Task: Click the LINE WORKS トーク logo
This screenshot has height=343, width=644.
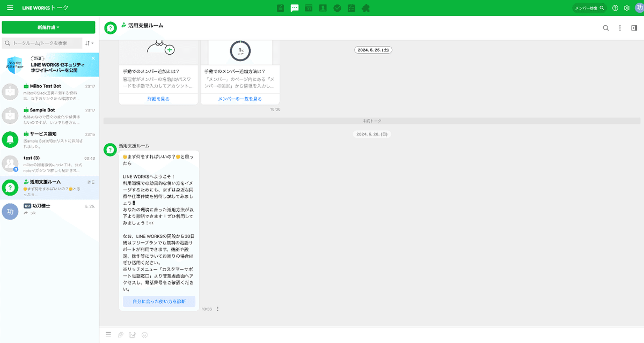Action: pyautogui.click(x=45, y=8)
